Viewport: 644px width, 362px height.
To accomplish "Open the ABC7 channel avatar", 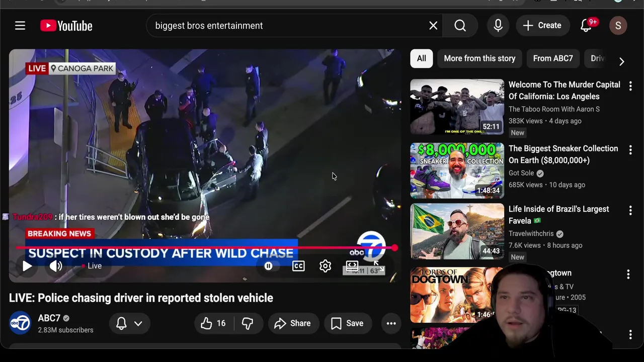I will [x=20, y=323].
